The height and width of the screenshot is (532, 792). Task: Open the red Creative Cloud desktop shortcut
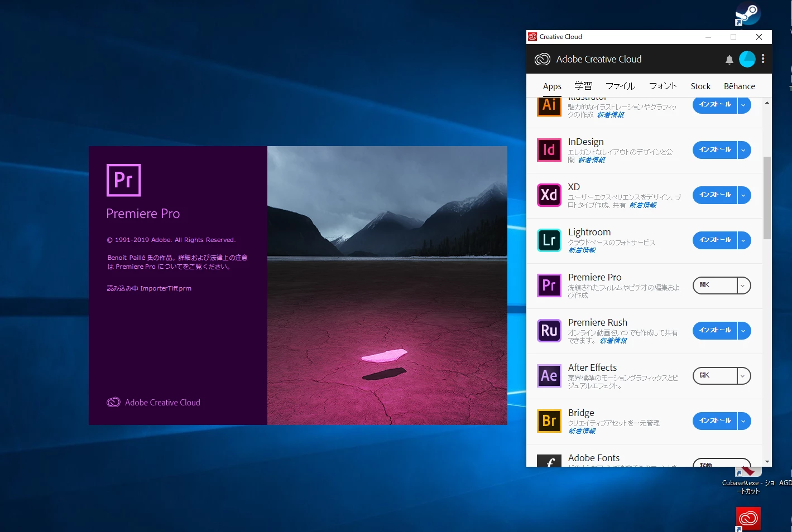pyautogui.click(x=748, y=519)
